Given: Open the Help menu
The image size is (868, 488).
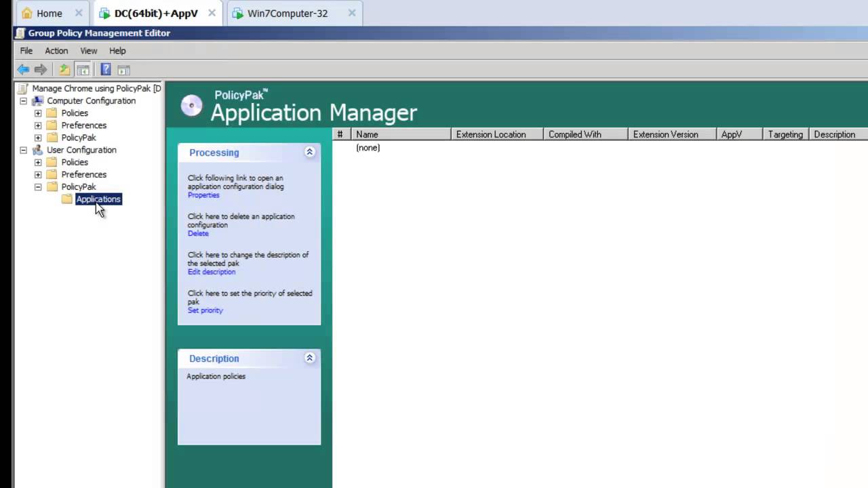Looking at the screenshot, I should pos(117,51).
